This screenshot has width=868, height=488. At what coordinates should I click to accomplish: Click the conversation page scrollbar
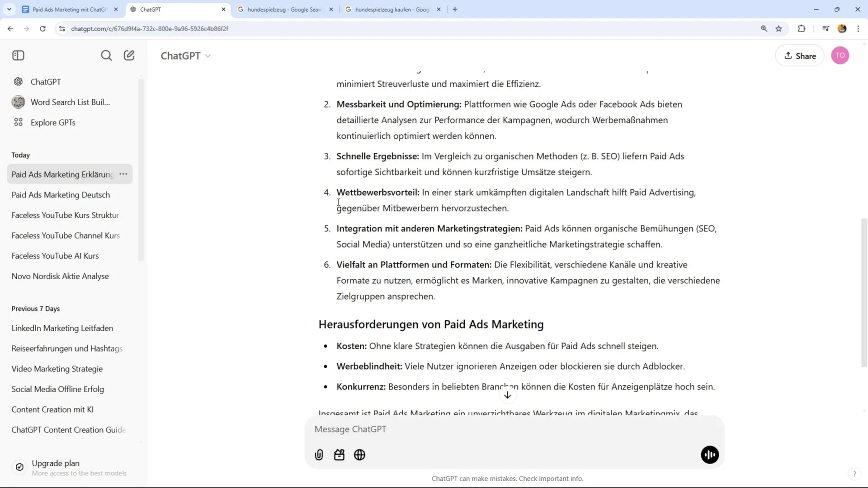point(864,293)
